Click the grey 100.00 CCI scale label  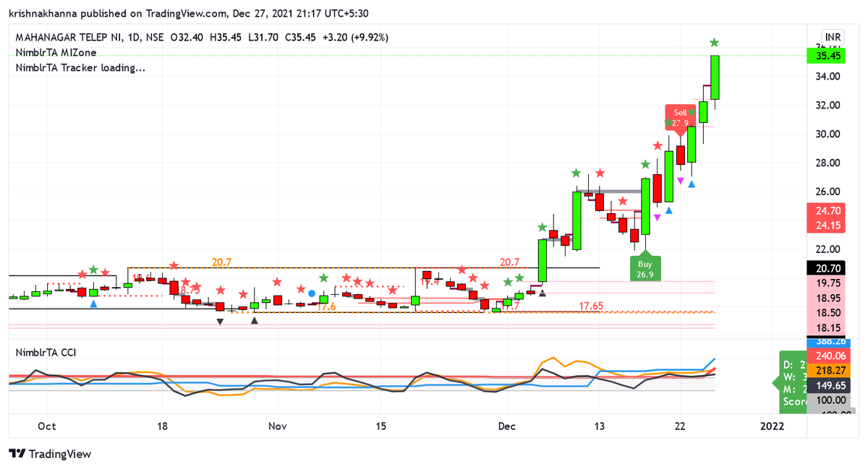click(827, 400)
